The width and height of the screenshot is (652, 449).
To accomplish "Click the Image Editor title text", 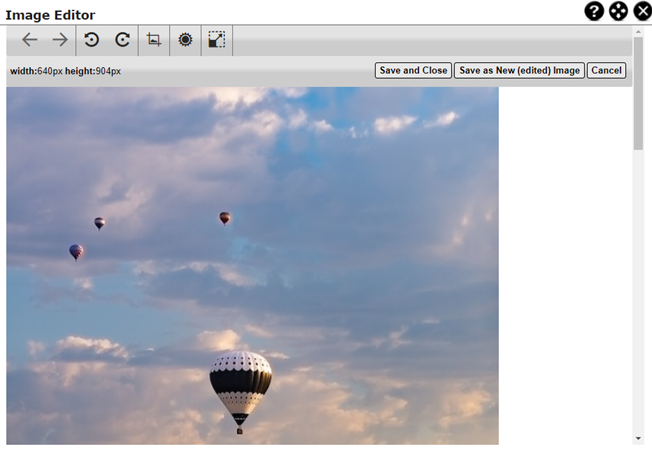I will coord(50,15).
